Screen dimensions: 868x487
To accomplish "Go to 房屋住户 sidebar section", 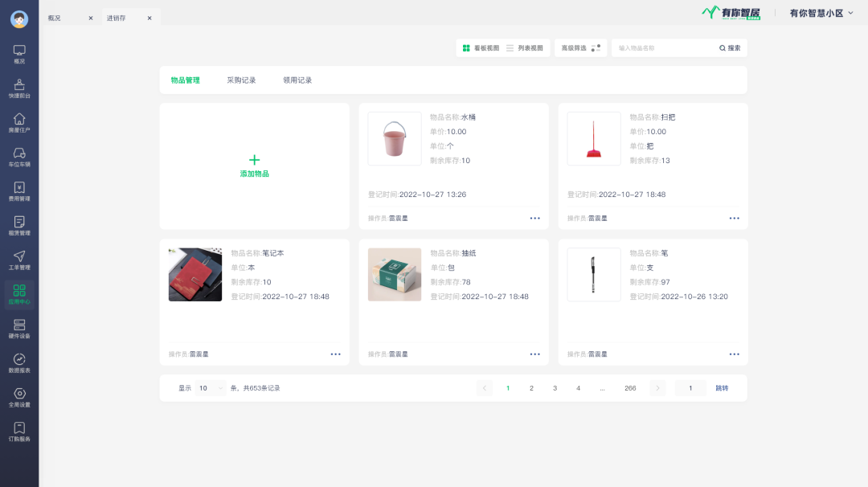I will (19, 121).
